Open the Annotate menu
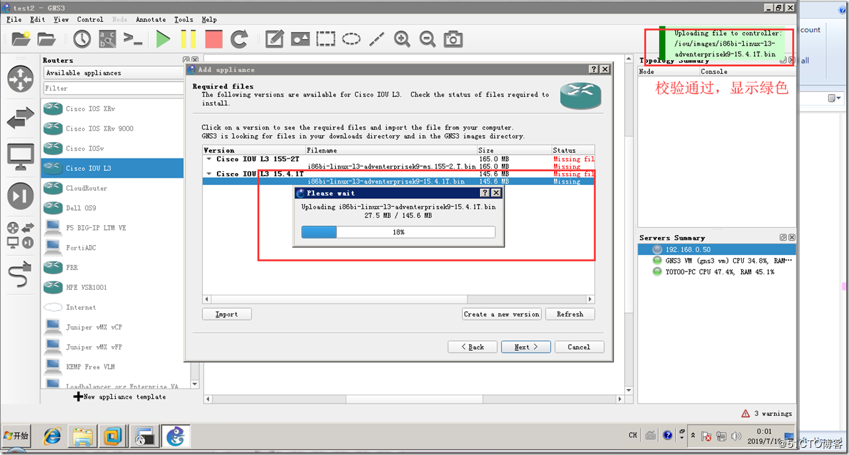The height and width of the screenshot is (455, 849). point(151,19)
